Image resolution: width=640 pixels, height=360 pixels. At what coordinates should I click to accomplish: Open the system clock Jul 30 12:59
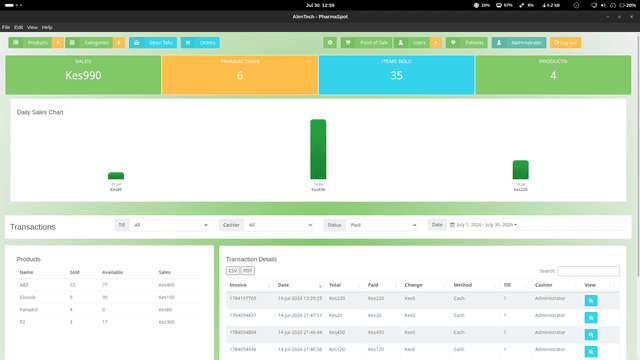pyautogui.click(x=320, y=5)
